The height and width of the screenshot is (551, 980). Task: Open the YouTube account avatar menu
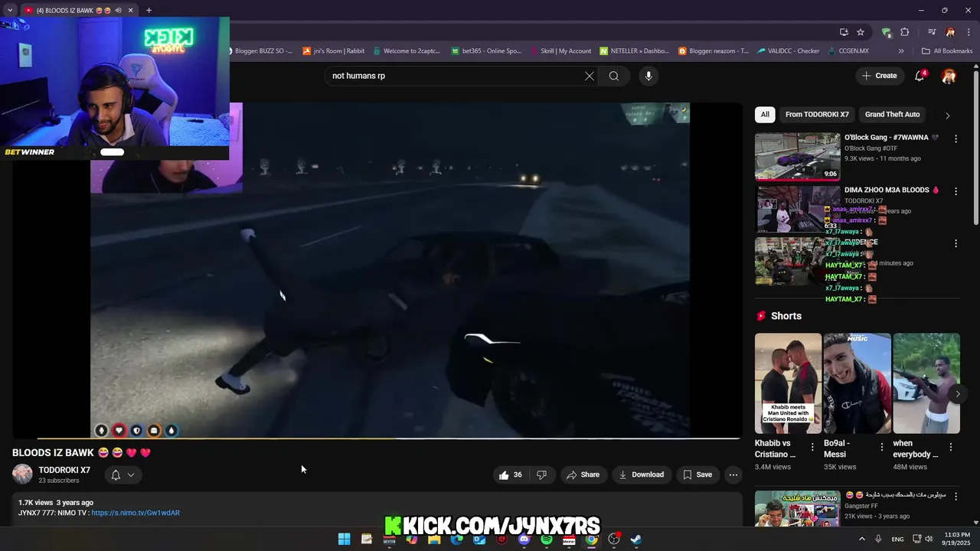[949, 76]
